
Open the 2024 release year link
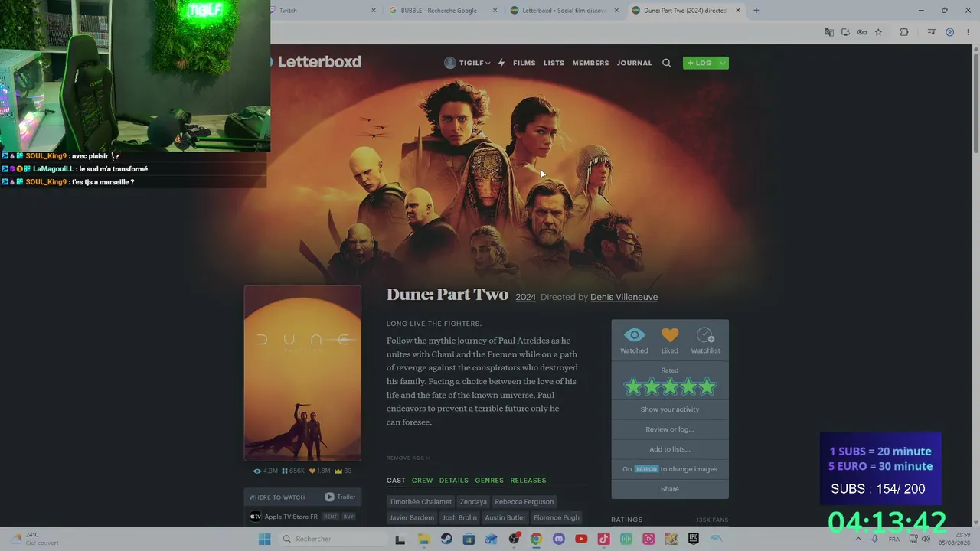coord(525,297)
